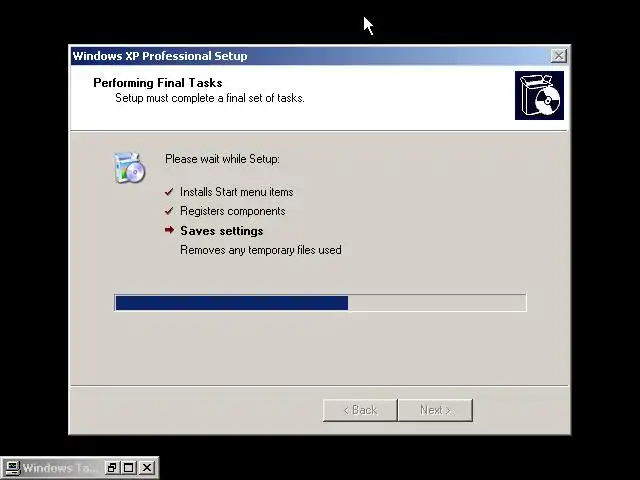Click the setup box and CD header icon

tap(539, 96)
